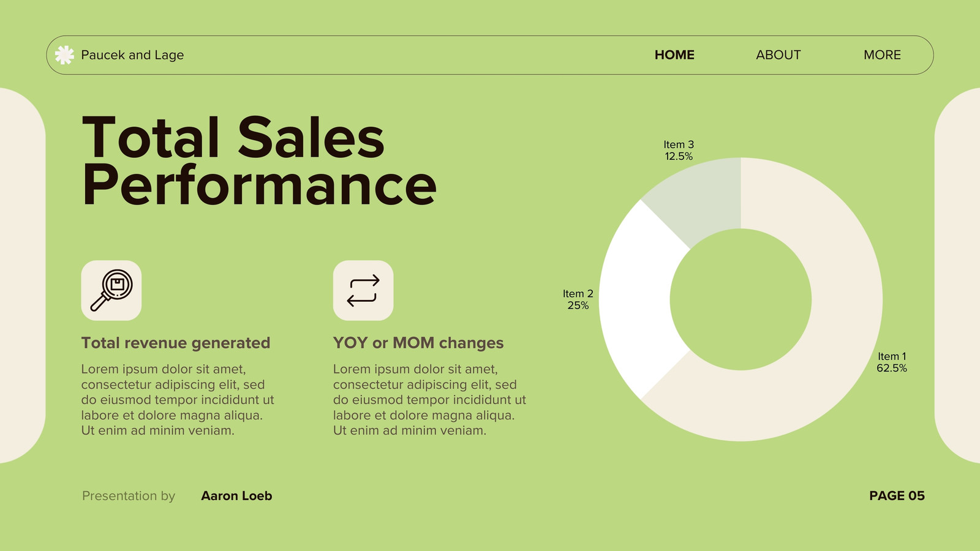This screenshot has width=980, height=551.
Task: Go to the ABOUT navigation item
Action: coord(778,55)
